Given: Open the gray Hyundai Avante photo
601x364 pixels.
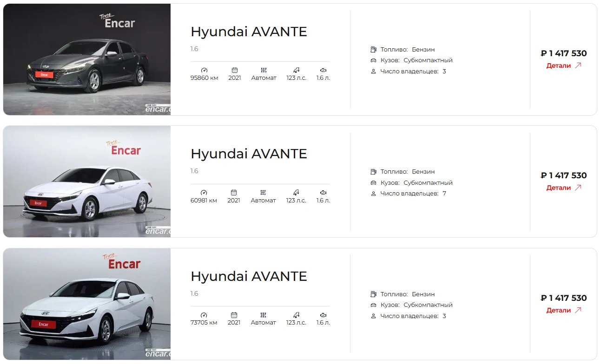Looking at the screenshot, I should pos(87,59).
